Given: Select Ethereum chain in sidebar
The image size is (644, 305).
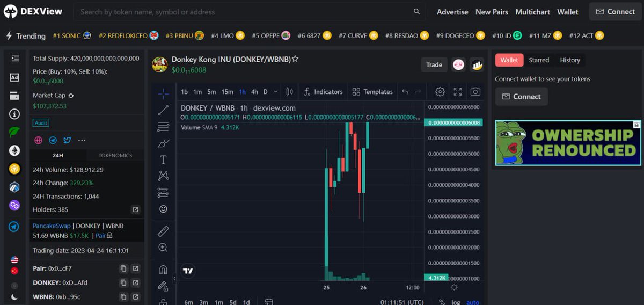Looking at the screenshot, I should coord(14,151).
